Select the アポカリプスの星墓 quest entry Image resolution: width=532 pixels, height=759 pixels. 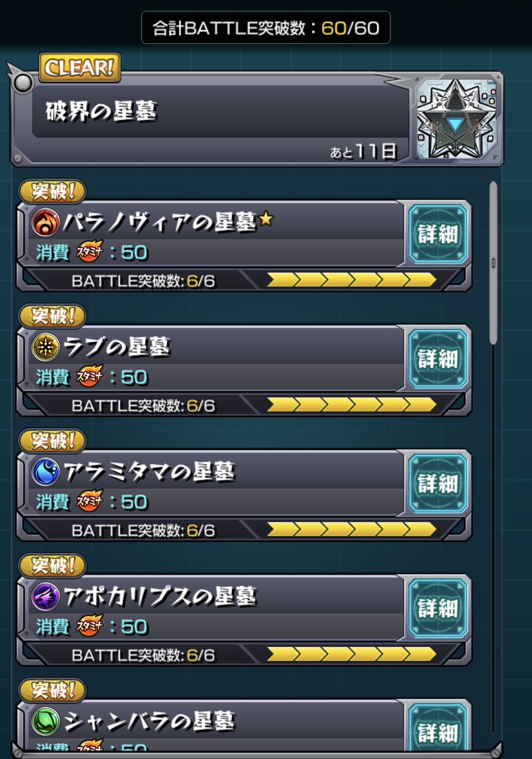[x=211, y=607]
